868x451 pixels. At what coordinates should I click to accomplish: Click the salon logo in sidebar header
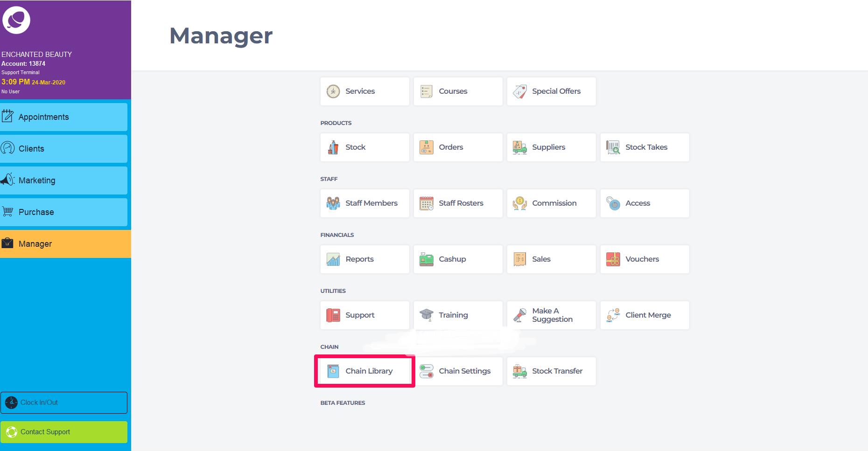click(x=16, y=20)
